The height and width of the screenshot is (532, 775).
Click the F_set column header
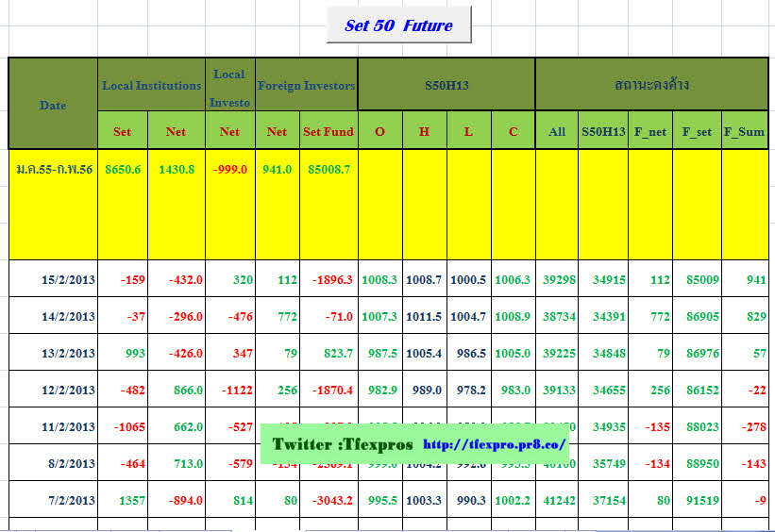coord(697,132)
